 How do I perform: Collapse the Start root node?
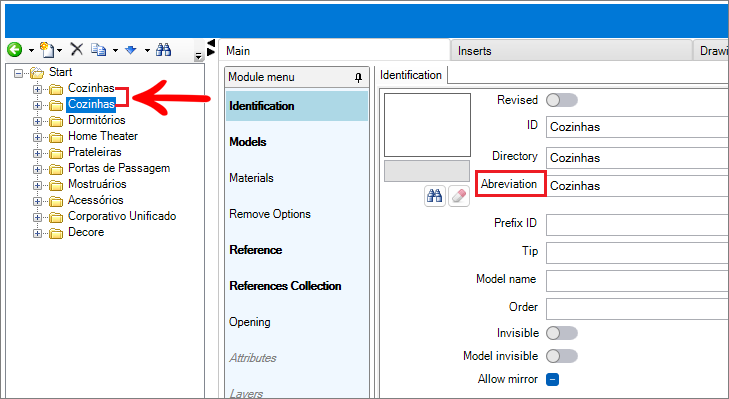tap(18, 73)
